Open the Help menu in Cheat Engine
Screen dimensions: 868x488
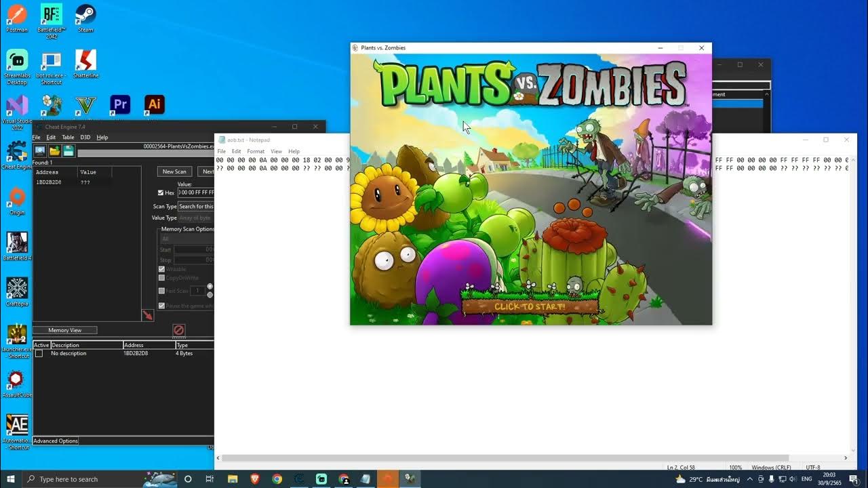coord(102,137)
